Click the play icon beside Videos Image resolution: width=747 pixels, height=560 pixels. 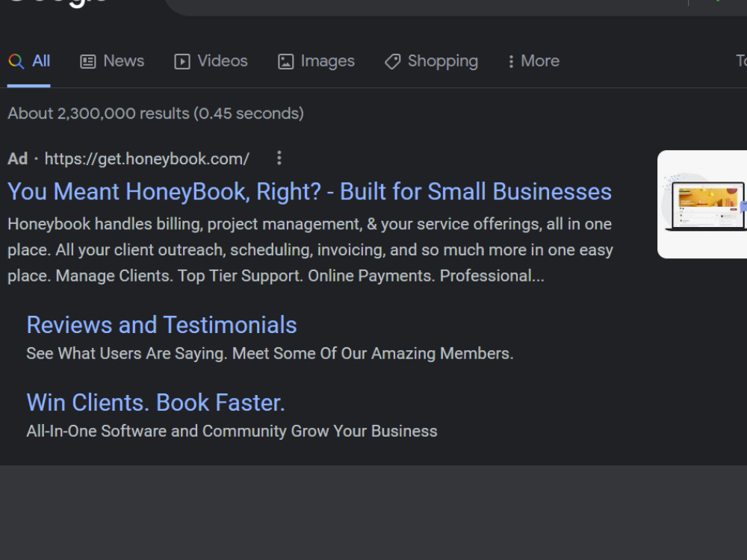tap(182, 61)
